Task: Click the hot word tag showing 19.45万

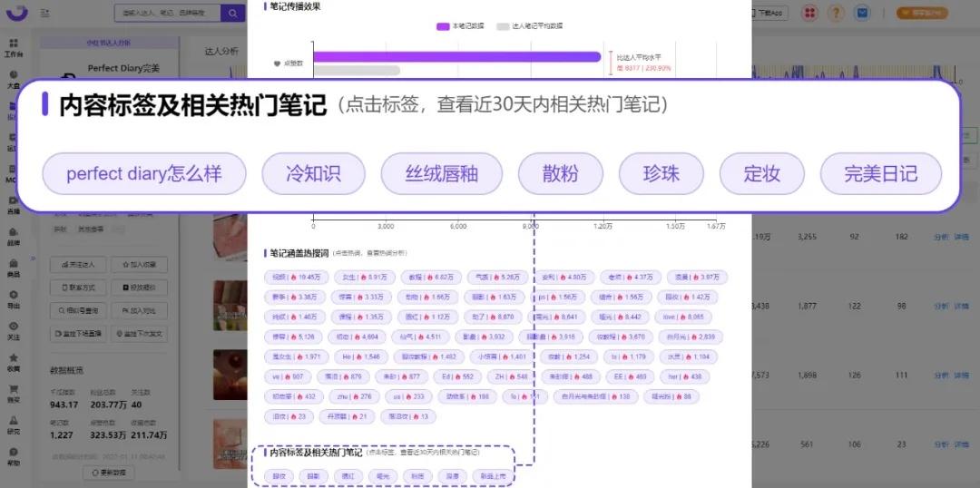Action: (296, 277)
